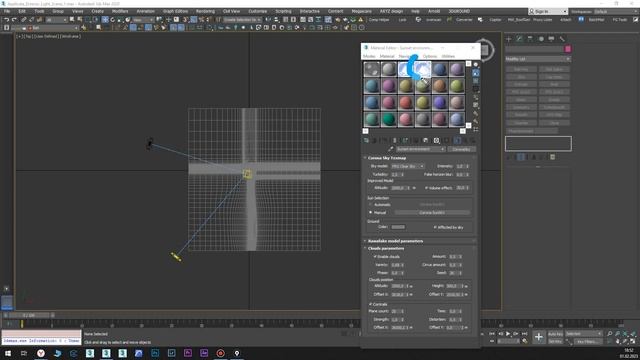Click large Set Keys plus button
This screenshot has width=640, height=360.
pos(539,337)
